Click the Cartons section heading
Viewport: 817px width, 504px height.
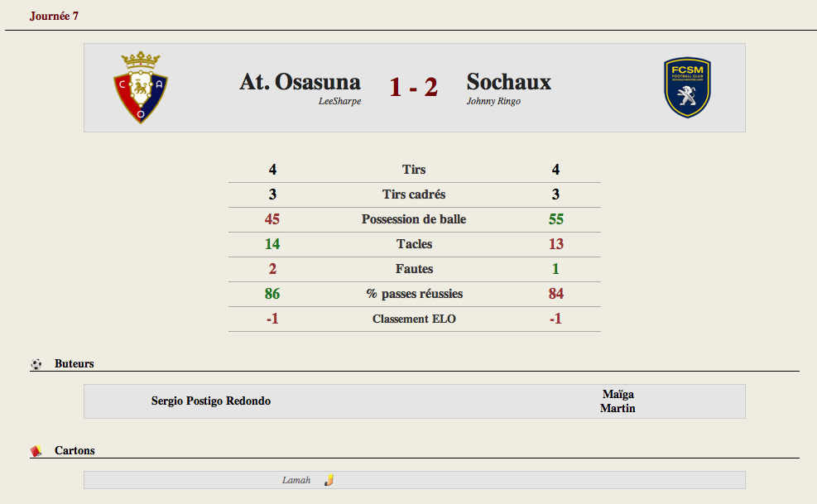coord(74,451)
